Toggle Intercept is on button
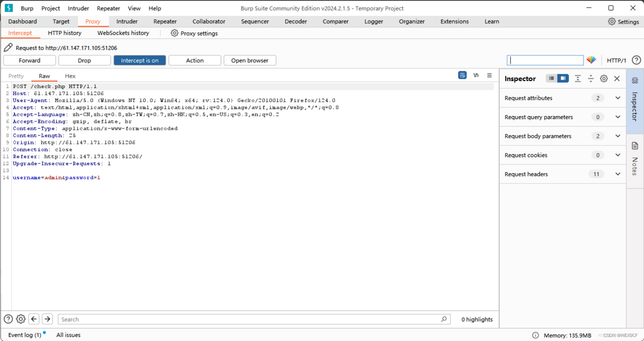 pos(140,61)
